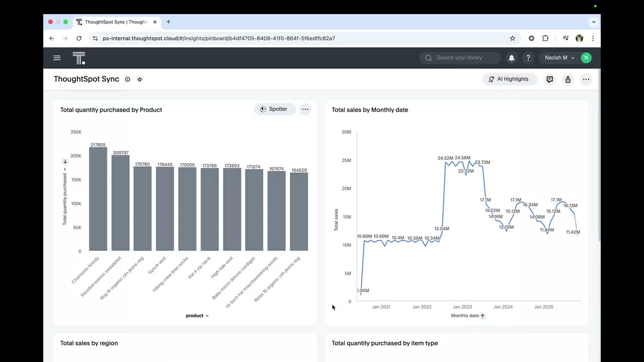Open liveboard more options ellipsis
The image size is (644, 362).
click(586, 79)
